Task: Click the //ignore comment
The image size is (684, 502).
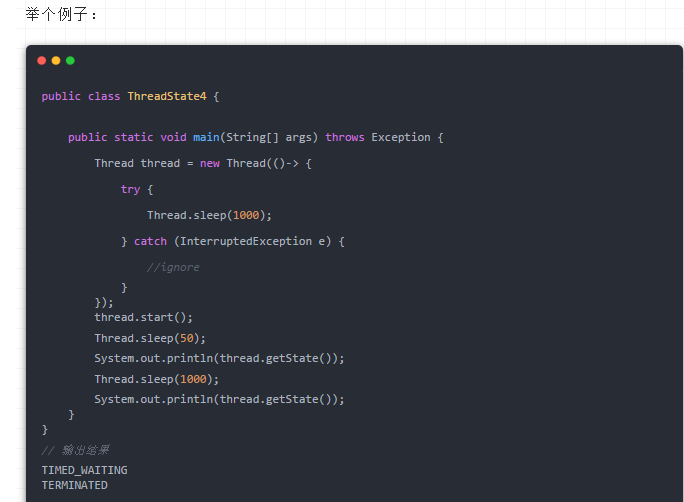Action: tap(173, 267)
